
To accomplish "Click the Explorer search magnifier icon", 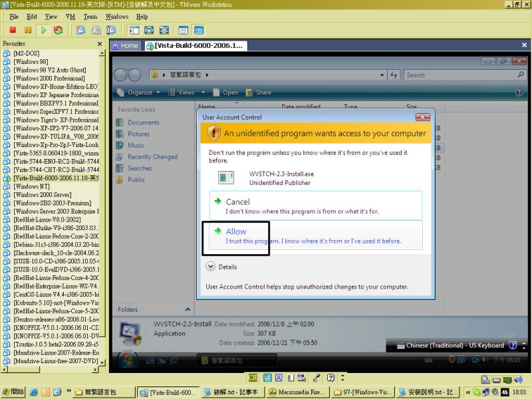I will coord(521,74).
